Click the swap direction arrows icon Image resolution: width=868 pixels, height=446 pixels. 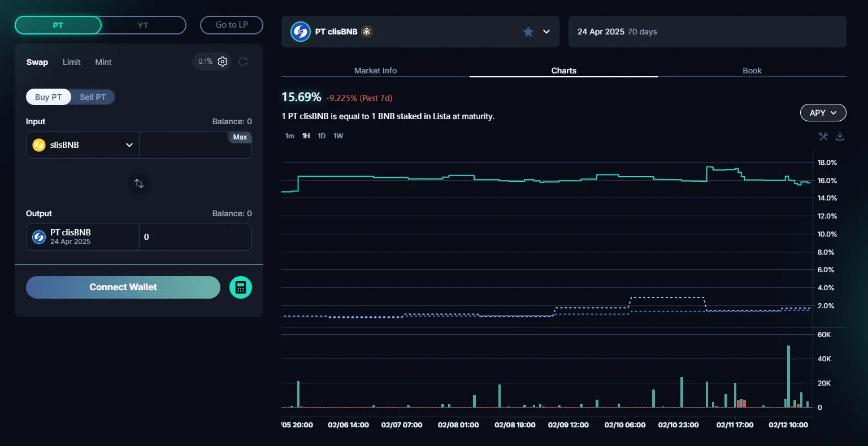[139, 183]
